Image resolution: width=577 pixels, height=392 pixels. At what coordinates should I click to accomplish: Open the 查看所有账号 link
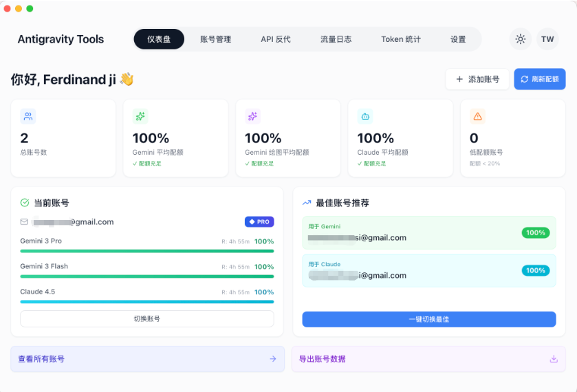pyautogui.click(x=148, y=359)
